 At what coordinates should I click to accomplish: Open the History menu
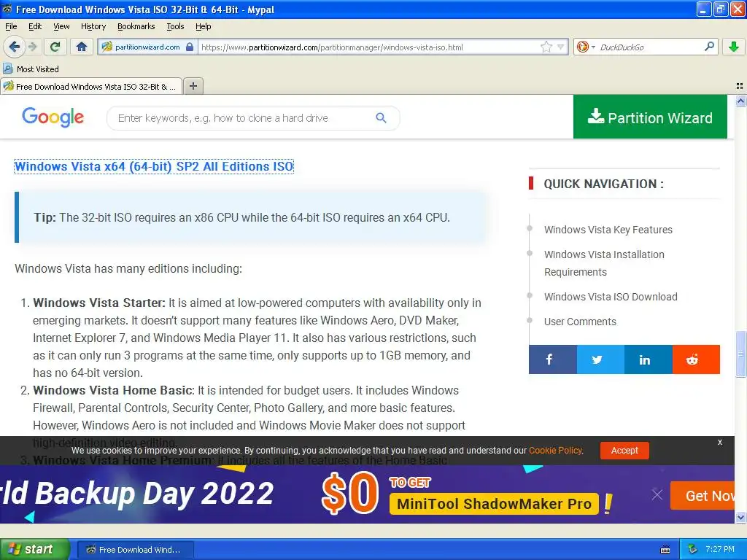pos(93,27)
